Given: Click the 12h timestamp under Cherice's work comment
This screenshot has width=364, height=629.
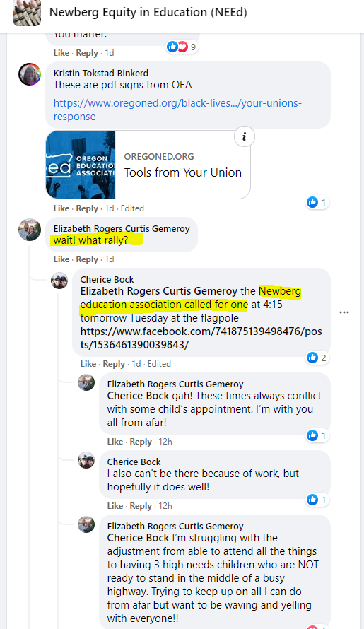Looking at the screenshot, I should click(165, 506).
